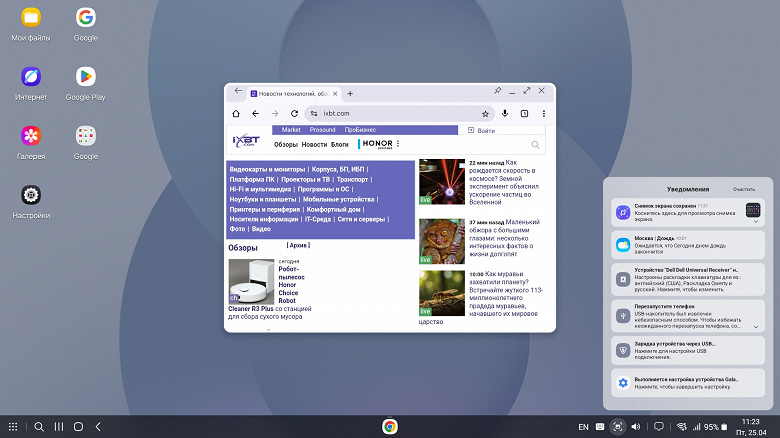Open the Мобильные устройства category

click(x=339, y=199)
